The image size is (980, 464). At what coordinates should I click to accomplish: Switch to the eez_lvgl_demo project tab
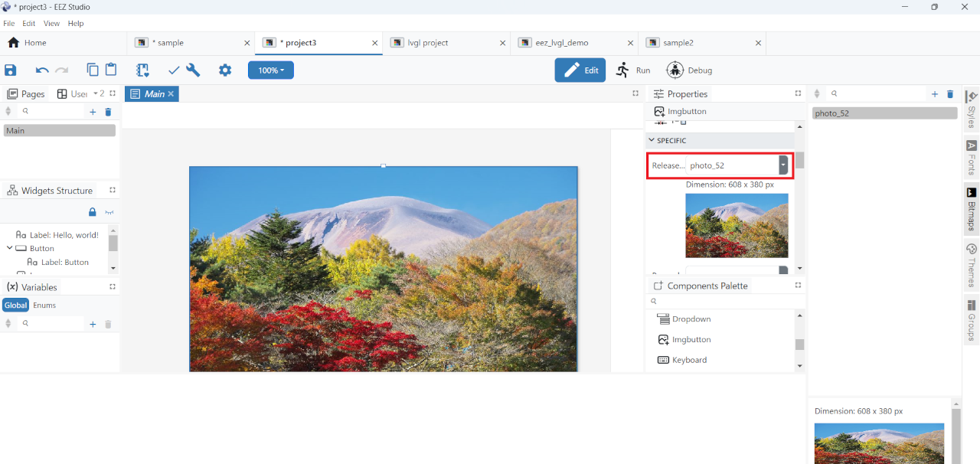point(561,43)
